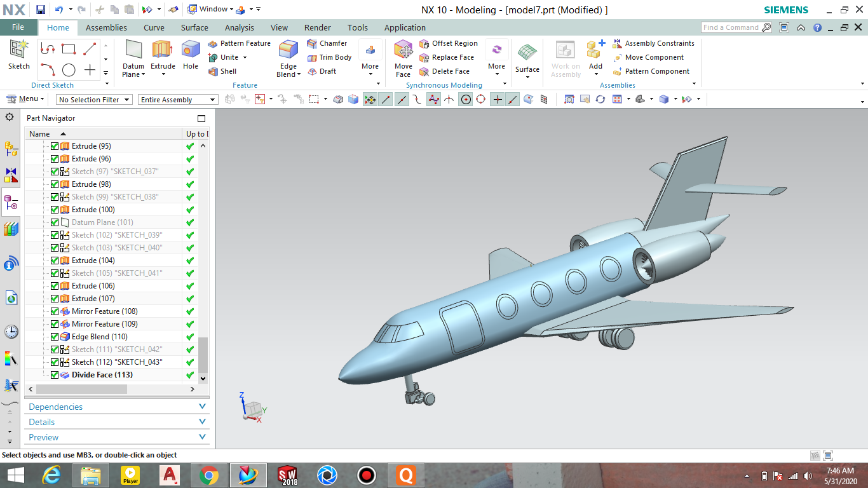Select the Move Component command

pyautogui.click(x=648, y=57)
